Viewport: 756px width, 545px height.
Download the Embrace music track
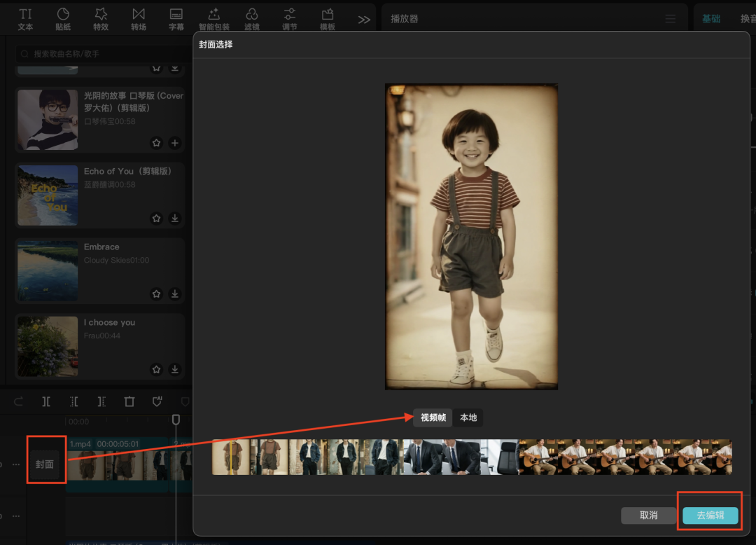click(x=175, y=294)
